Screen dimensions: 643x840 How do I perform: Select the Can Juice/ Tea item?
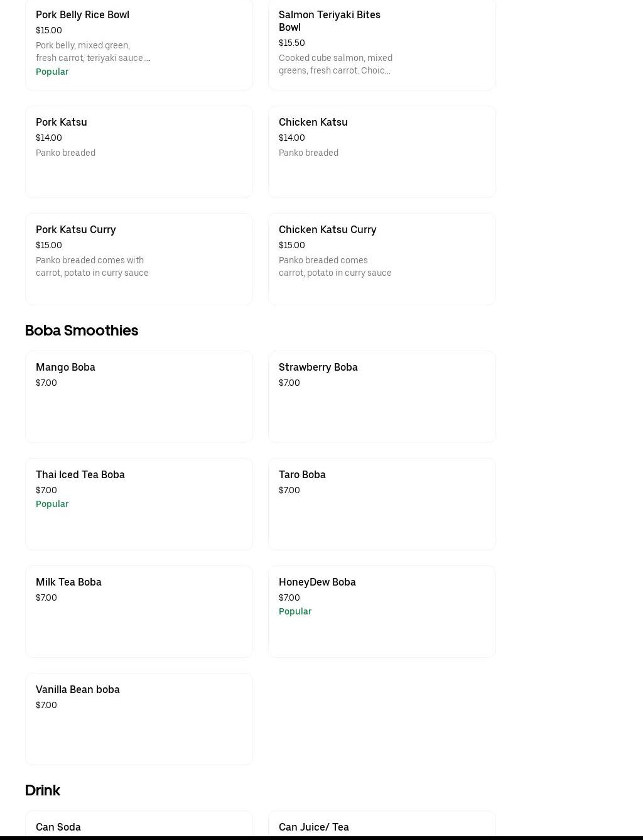pyautogui.click(x=382, y=826)
